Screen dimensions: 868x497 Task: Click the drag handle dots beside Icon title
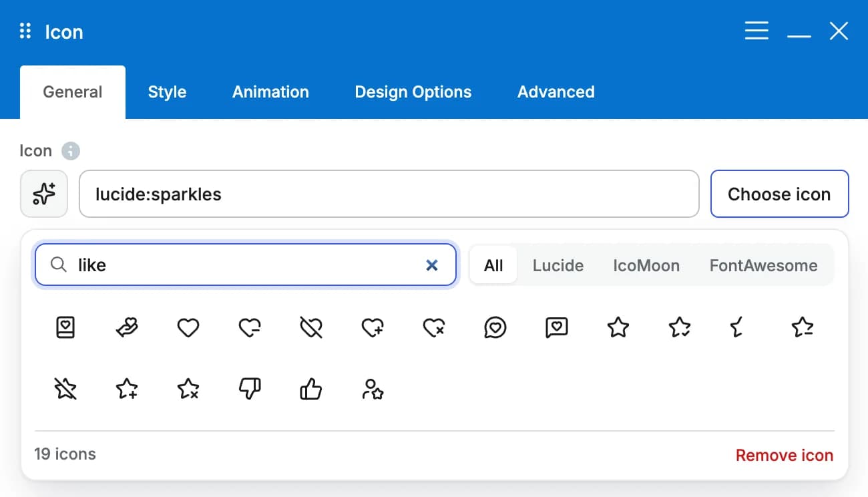pos(25,31)
